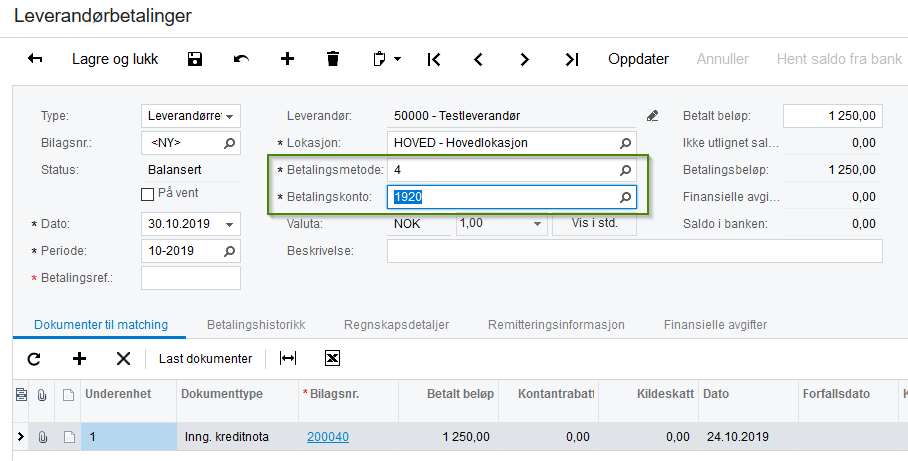Click the undo arrow icon
Screen dimensions: 908x461
(x=241, y=59)
